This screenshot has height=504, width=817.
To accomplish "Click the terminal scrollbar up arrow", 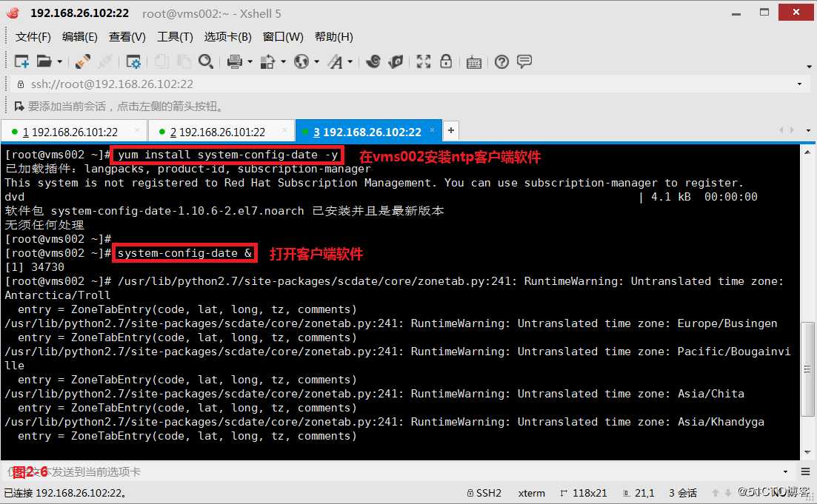I will (x=807, y=152).
